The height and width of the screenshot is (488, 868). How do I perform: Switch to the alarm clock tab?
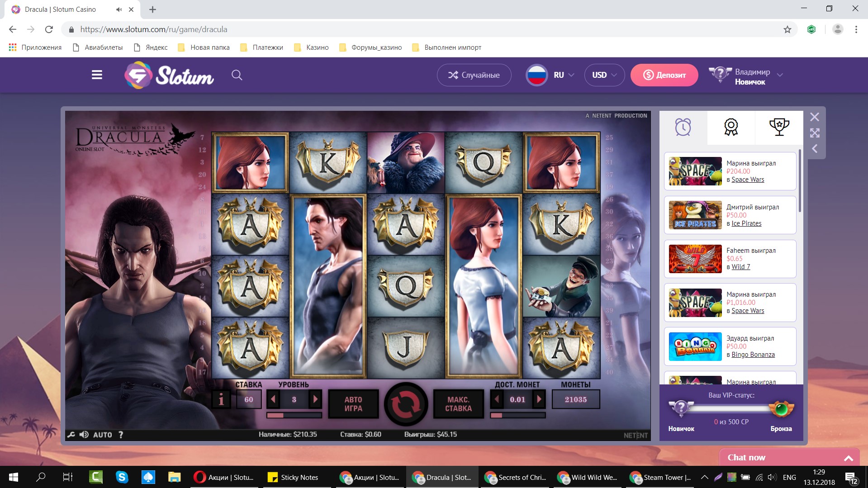click(683, 127)
